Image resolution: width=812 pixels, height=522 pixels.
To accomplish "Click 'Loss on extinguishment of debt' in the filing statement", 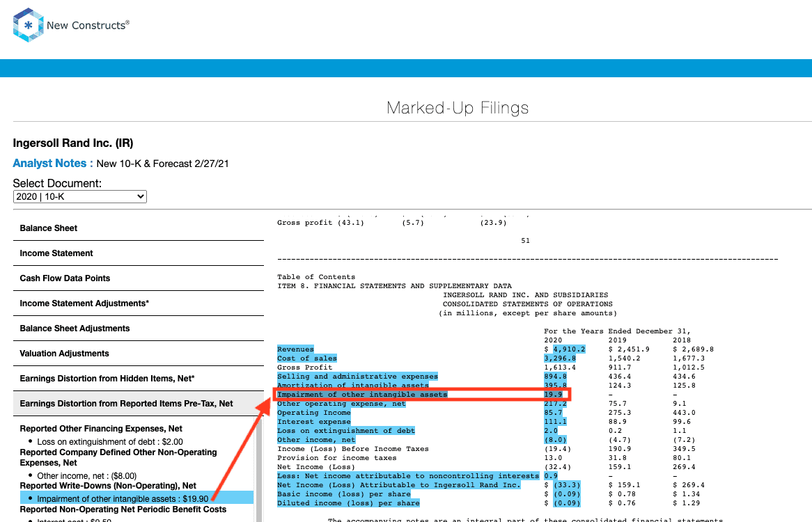I will click(x=346, y=430).
